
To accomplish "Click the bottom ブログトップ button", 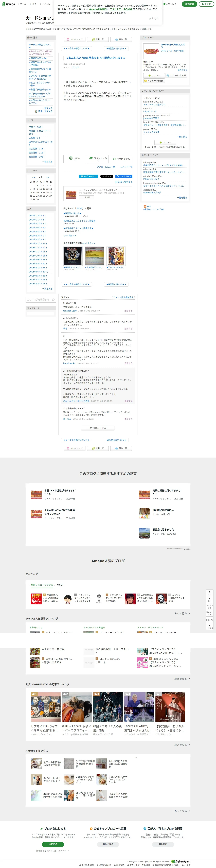I will [x=75, y=448].
